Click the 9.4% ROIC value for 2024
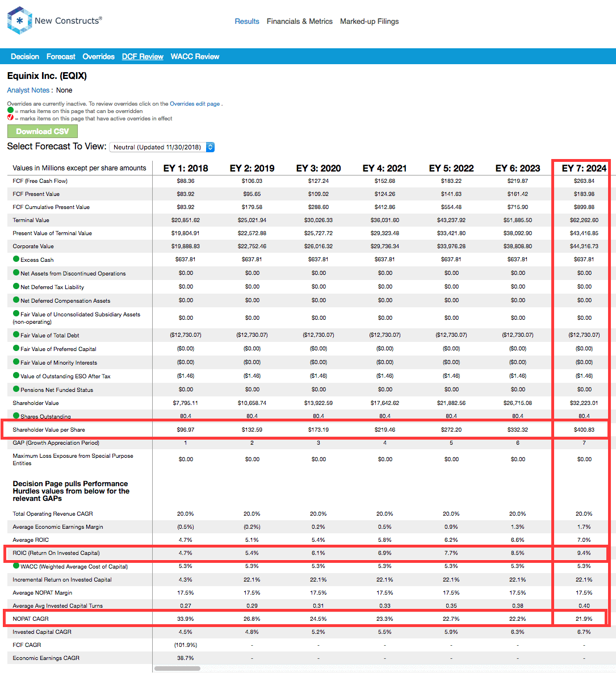 click(x=584, y=553)
